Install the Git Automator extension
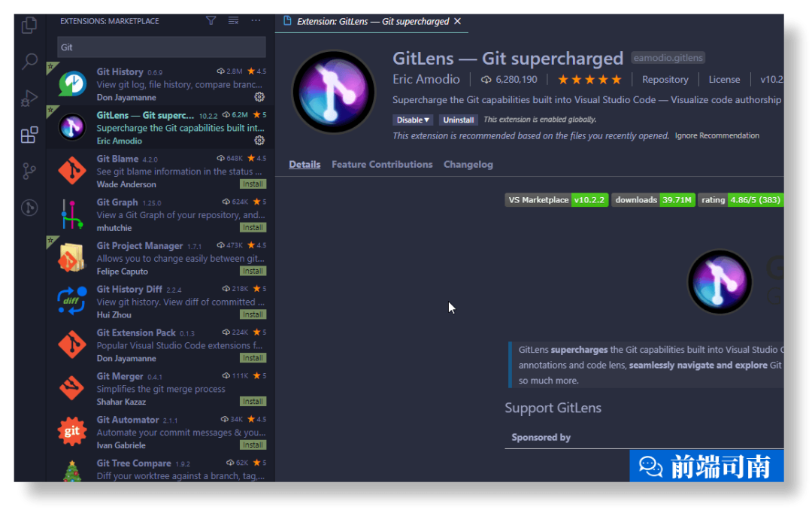812x510 pixels. coord(253,445)
